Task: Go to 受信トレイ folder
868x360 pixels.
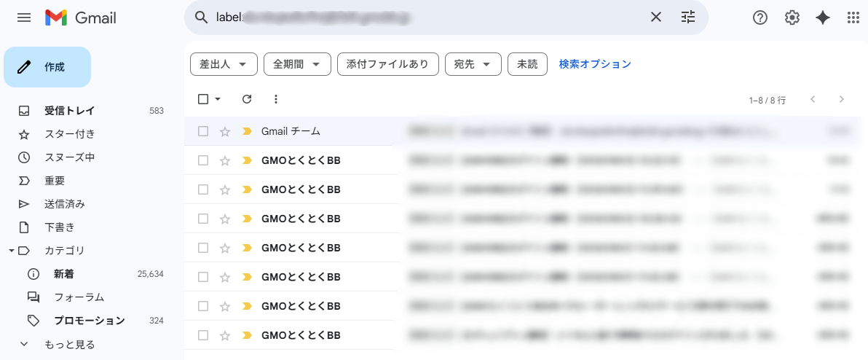Action: pos(69,111)
